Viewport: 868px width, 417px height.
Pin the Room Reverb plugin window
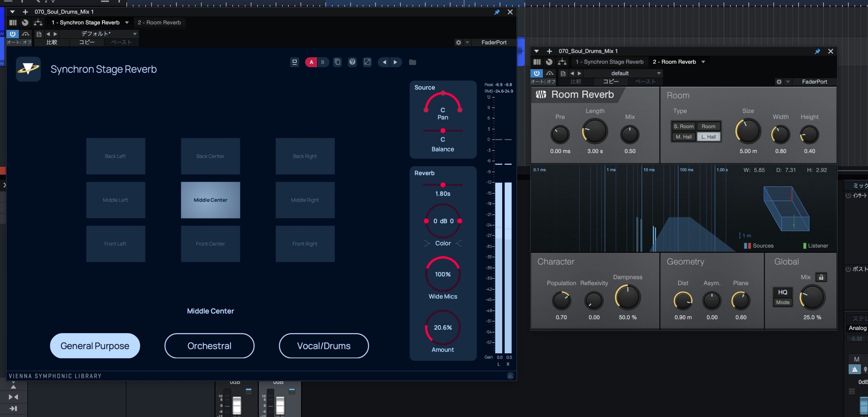click(817, 51)
